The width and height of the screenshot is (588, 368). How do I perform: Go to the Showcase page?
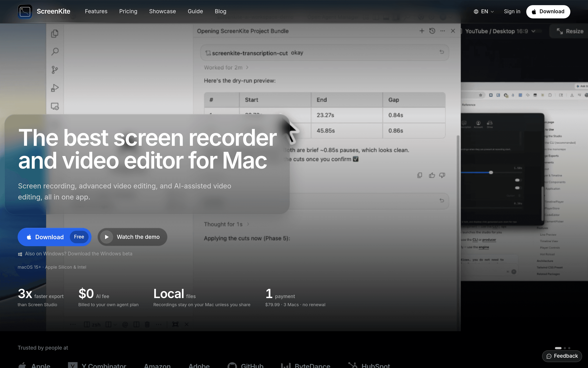pyautogui.click(x=162, y=11)
